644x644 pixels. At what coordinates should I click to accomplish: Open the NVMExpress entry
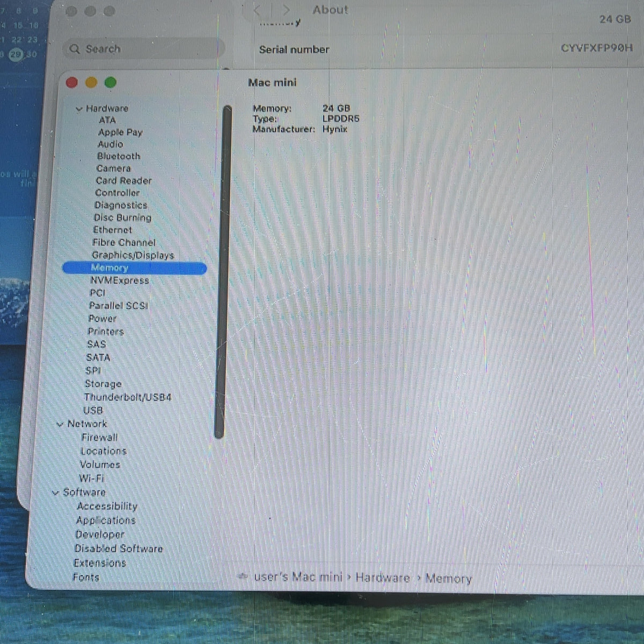[x=120, y=281]
